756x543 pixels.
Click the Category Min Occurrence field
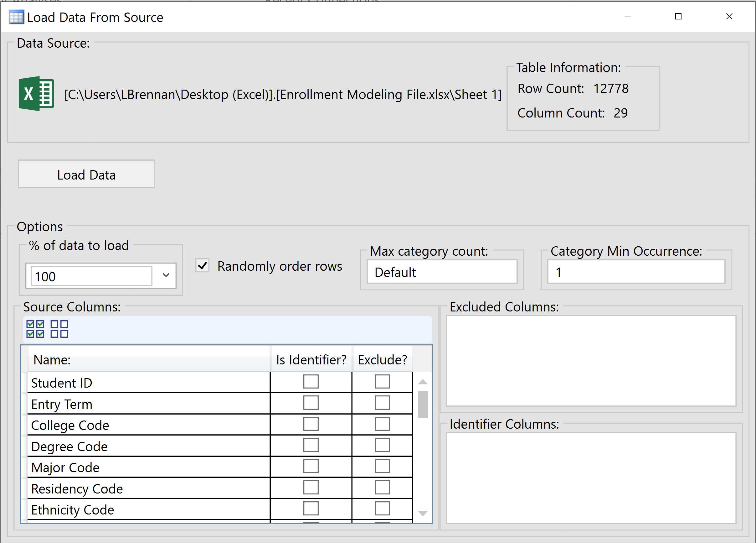(x=636, y=272)
